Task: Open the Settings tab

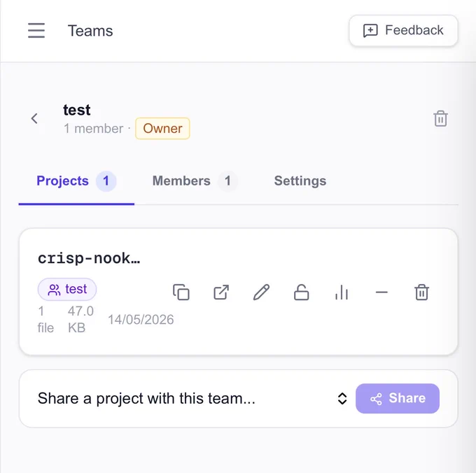Action: point(300,181)
